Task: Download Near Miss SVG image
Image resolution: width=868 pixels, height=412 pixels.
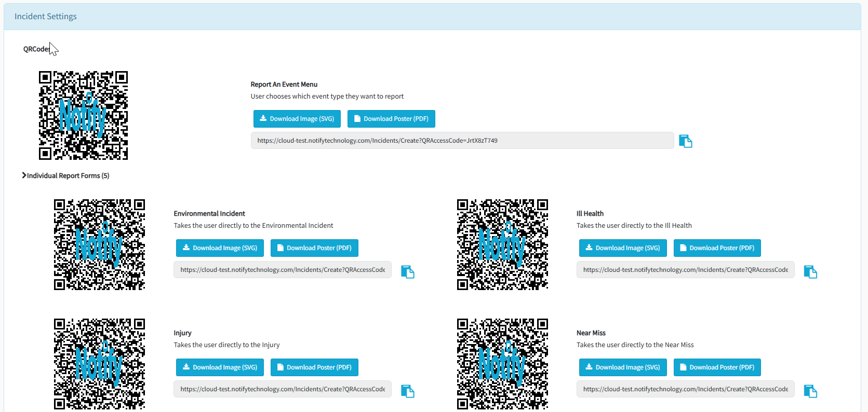Action: (622, 367)
